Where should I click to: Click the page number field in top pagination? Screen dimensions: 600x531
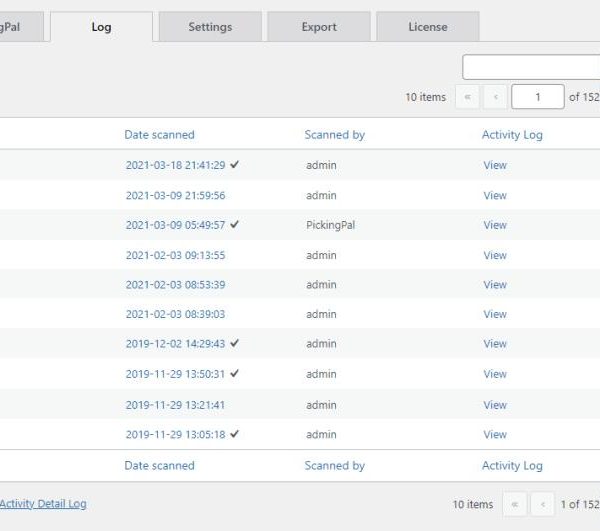[x=537, y=97]
